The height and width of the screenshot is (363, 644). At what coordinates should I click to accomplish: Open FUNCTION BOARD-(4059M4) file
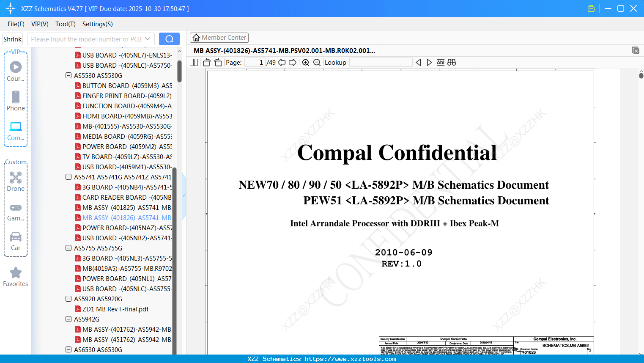[123, 106]
